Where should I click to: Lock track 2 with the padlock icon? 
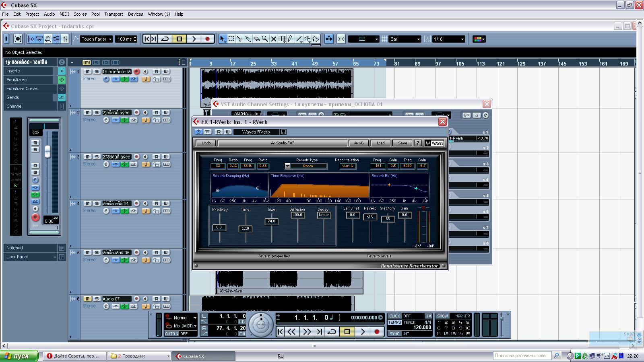click(x=156, y=120)
